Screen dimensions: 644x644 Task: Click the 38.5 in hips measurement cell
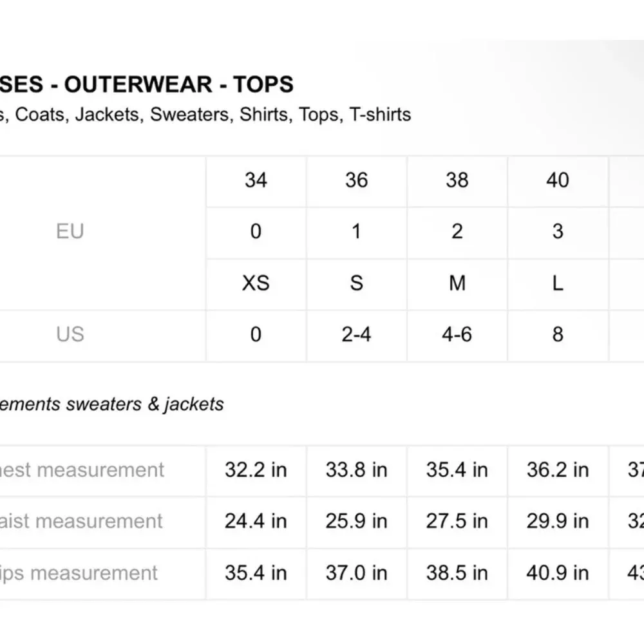457,573
